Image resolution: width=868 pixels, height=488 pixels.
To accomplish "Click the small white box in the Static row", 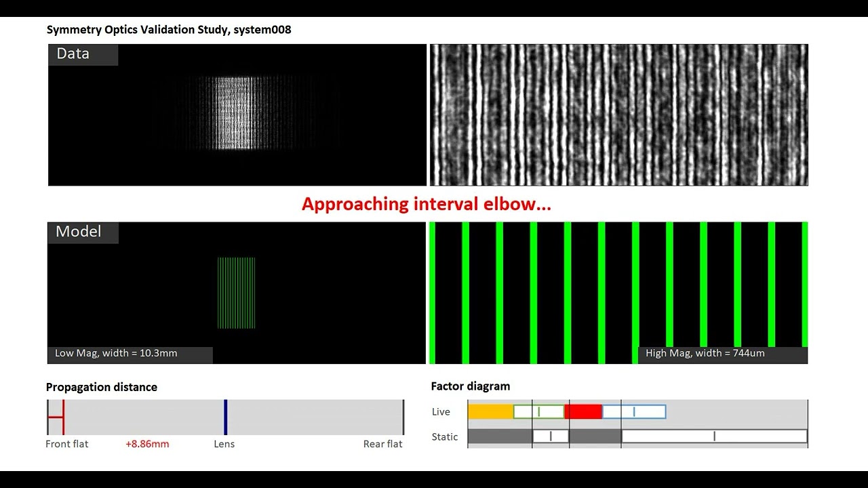I will click(x=551, y=436).
